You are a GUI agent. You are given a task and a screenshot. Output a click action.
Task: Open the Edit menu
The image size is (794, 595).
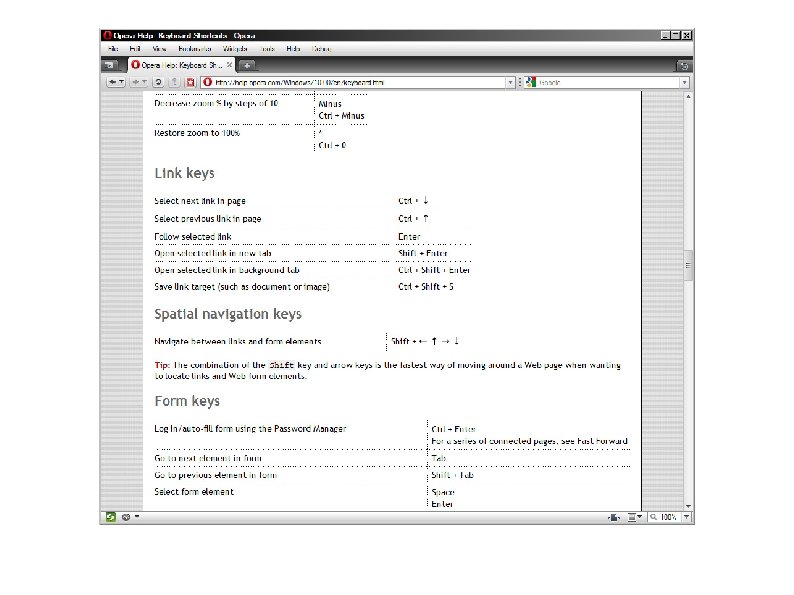click(x=135, y=49)
